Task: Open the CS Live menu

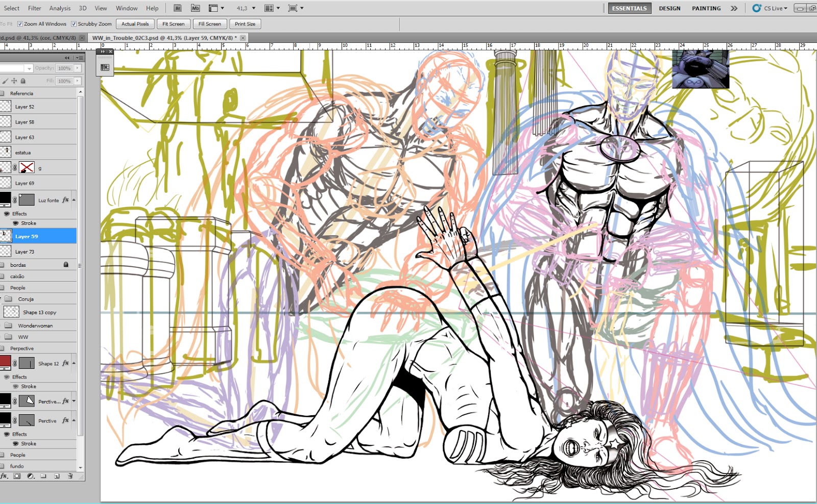Action: 770,8
